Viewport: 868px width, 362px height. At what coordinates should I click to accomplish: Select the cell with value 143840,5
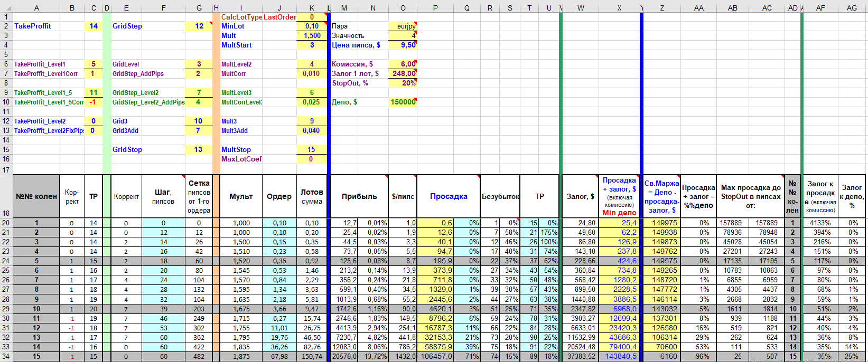click(x=619, y=356)
